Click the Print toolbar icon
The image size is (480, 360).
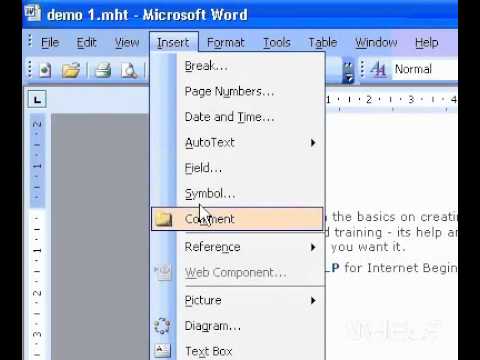pos(103,70)
